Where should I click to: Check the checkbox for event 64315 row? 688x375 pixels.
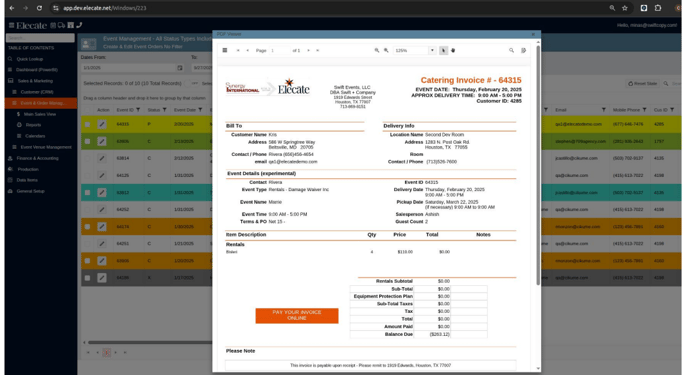[x=87, y=125]
